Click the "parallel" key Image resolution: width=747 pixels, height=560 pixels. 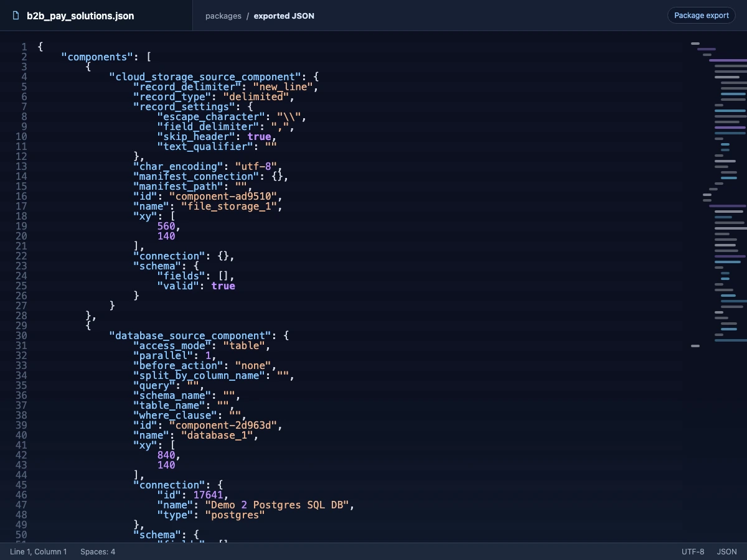163,355
